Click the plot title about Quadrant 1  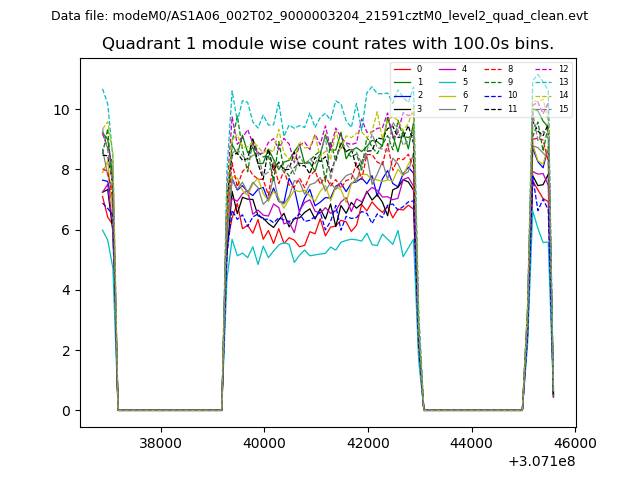tap(328, 44)
